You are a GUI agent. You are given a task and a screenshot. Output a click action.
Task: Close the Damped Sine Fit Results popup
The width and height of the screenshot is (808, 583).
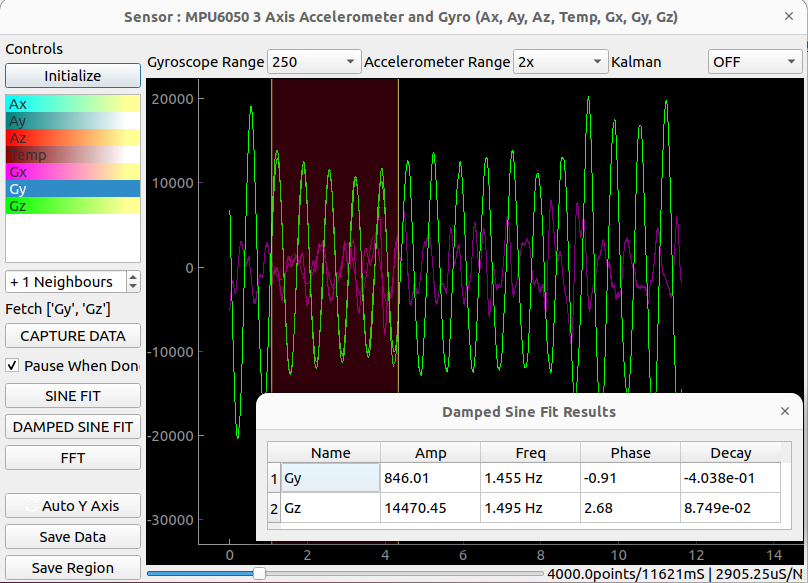(x=785, y=411)
